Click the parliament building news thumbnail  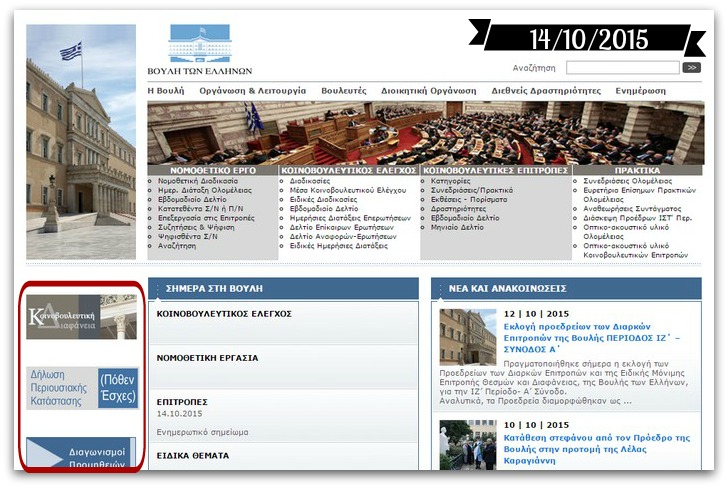click(467, 337)
